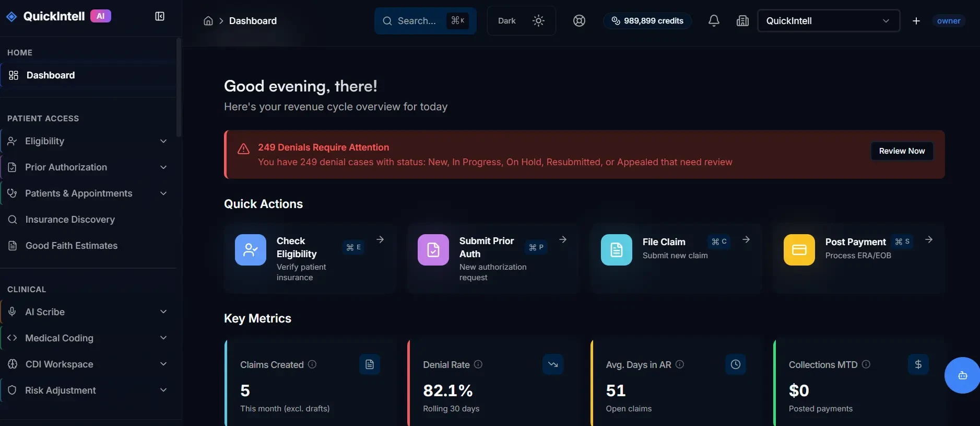Click the 'Key Metrics' heading
The width and height of the screenshot is (980, 426).
257,318
